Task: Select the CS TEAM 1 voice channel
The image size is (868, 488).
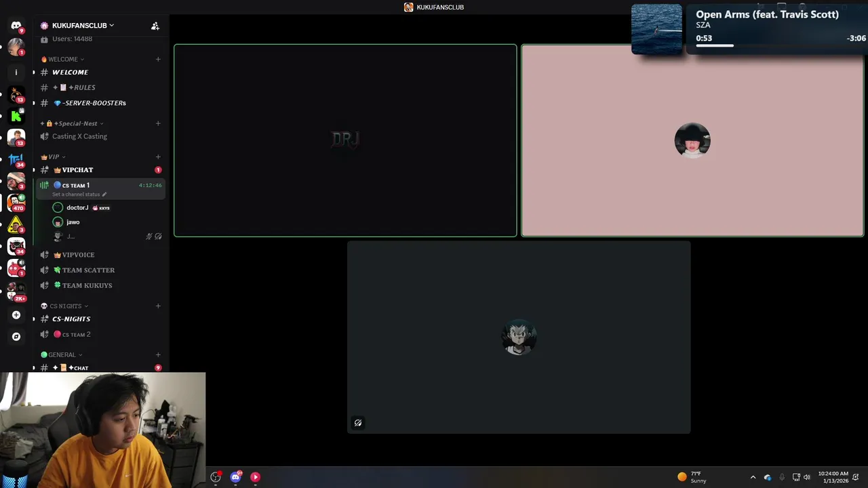Action: [100, 188]
